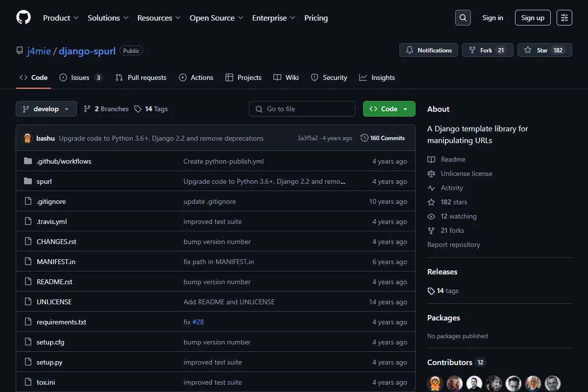Switch to the Issues tab
The width and height of the screenshot is (588, 392).
[81, 77]
